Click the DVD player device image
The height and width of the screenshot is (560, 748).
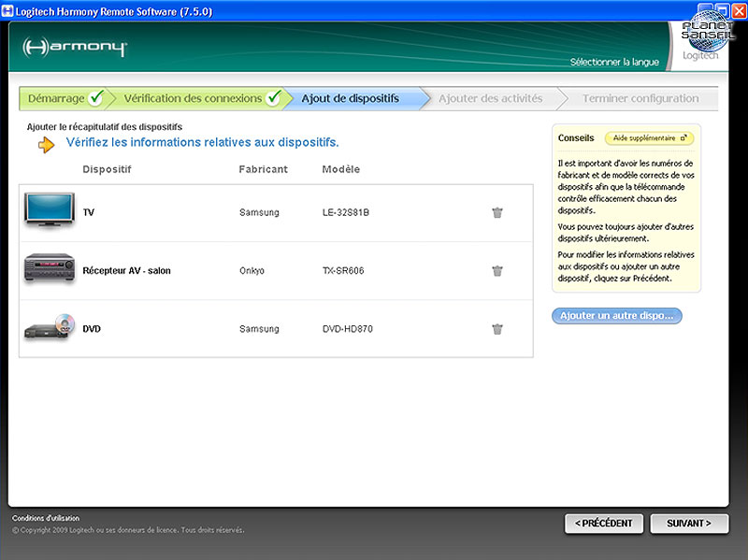50,326
